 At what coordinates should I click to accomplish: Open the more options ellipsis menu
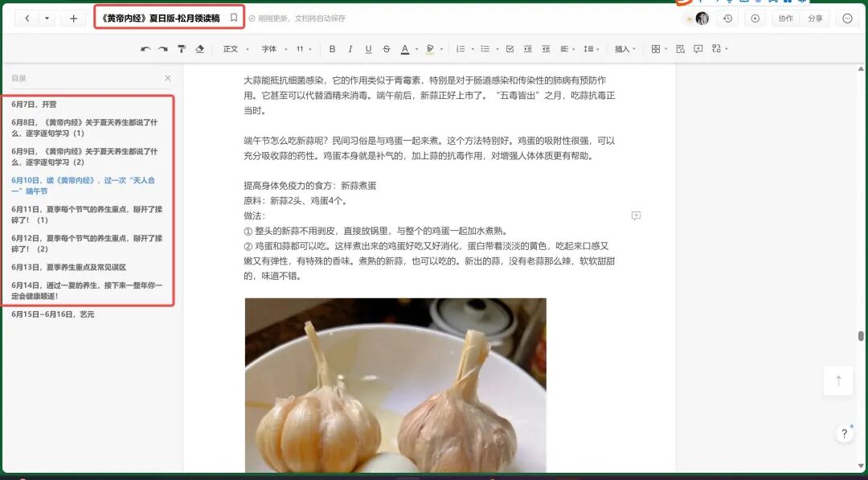[847, 18]
